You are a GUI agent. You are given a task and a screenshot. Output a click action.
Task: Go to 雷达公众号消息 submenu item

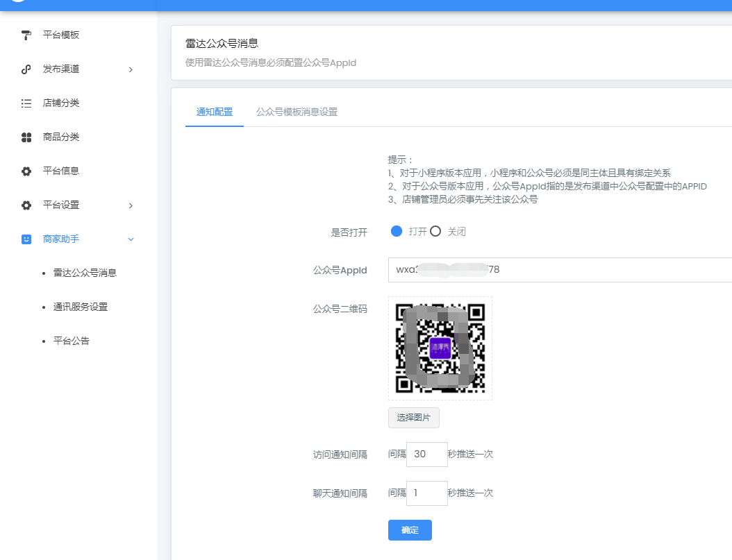[85, 273]
